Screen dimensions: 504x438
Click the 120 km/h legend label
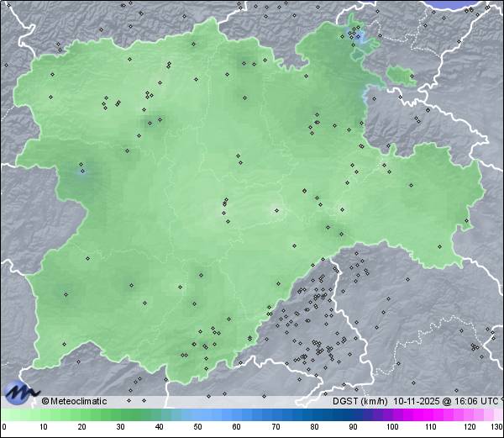click(x=470, y=428)
